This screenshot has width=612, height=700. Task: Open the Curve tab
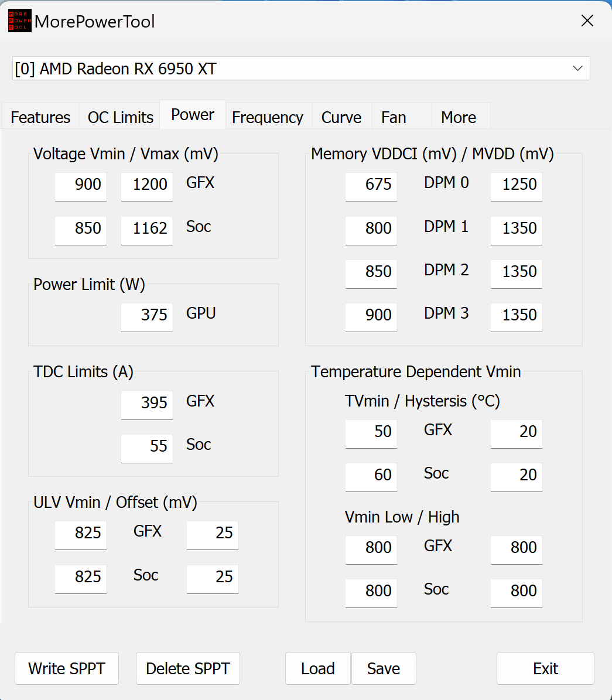(341, 117)
